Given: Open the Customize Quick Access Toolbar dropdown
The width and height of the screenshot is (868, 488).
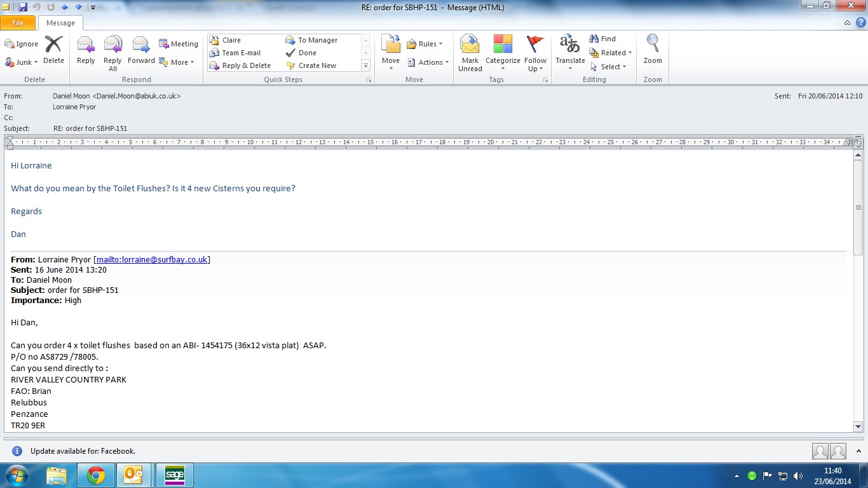Looking at the screenshot, I should coord(93,8).
